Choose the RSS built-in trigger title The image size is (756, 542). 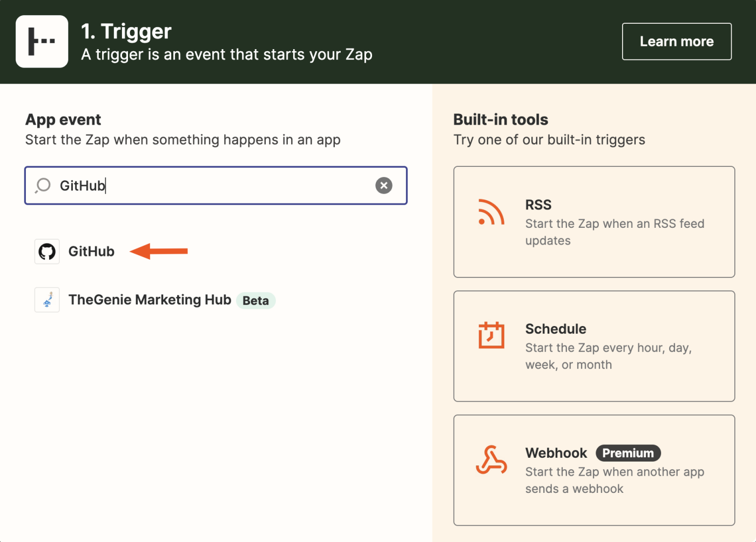point(538,205)
